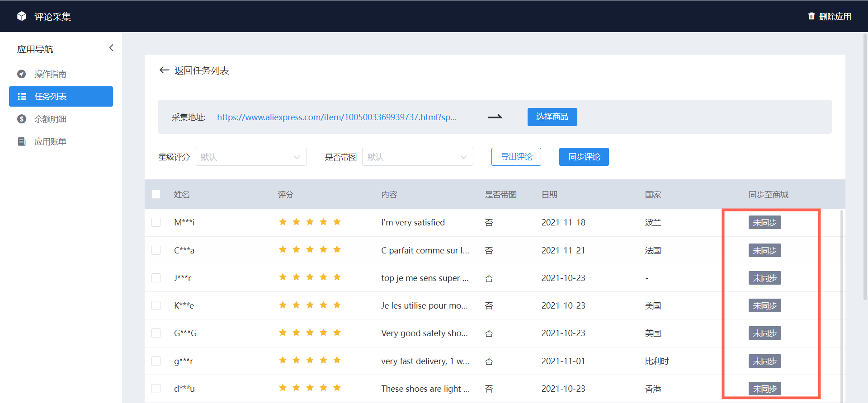Check the row checkbox for d***u
Viewport: 868px width, 403px height.
tap(156, 389)
